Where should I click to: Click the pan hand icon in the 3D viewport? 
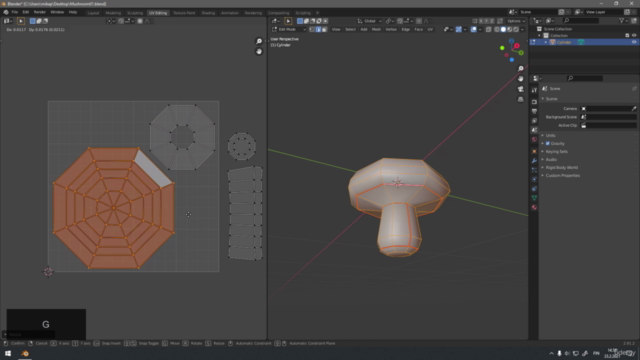[x=520, y=79]
